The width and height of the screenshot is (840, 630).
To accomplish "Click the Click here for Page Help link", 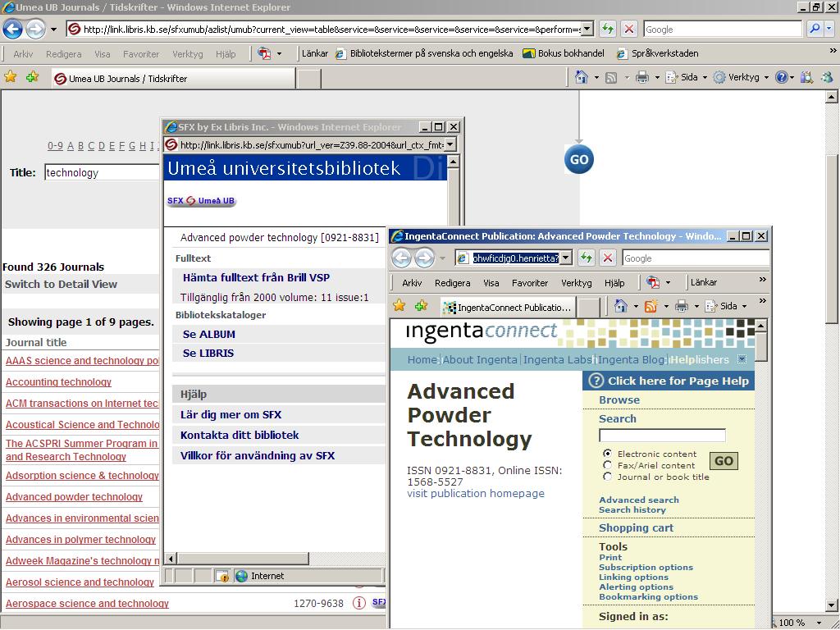I will (669, 381).
